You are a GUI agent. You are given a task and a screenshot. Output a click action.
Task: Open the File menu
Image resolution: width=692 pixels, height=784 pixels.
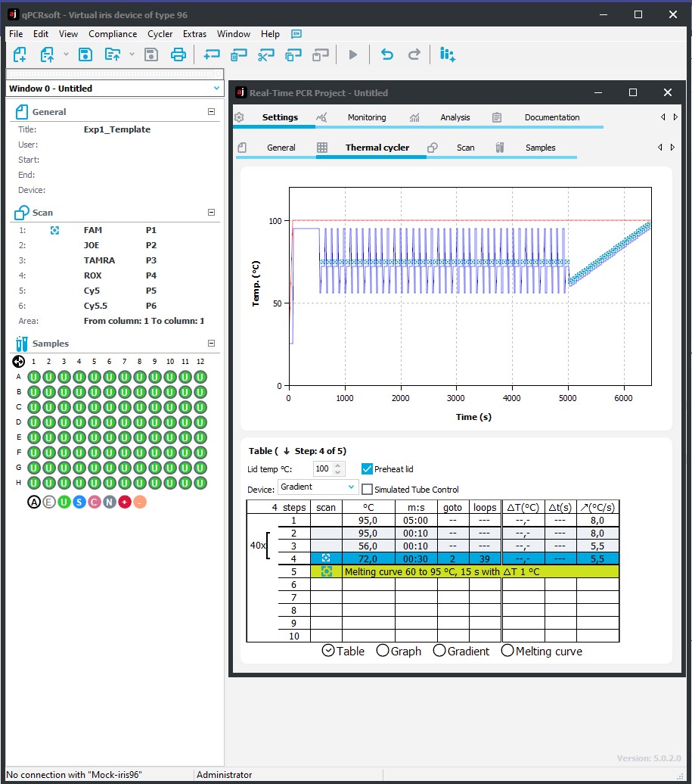(16, 34)
